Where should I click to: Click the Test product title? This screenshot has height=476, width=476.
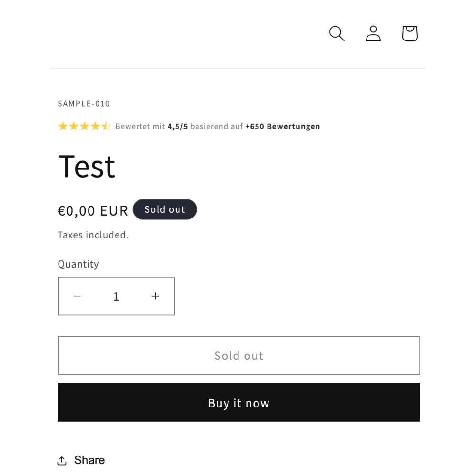(87, 166)
